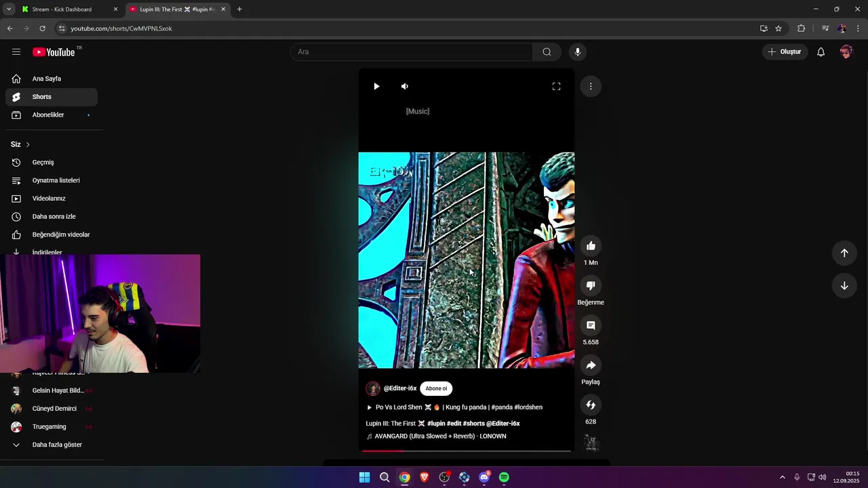Go to the previous Short with up arrow
Screen dimensions: 868x488
tap(844, 253)
